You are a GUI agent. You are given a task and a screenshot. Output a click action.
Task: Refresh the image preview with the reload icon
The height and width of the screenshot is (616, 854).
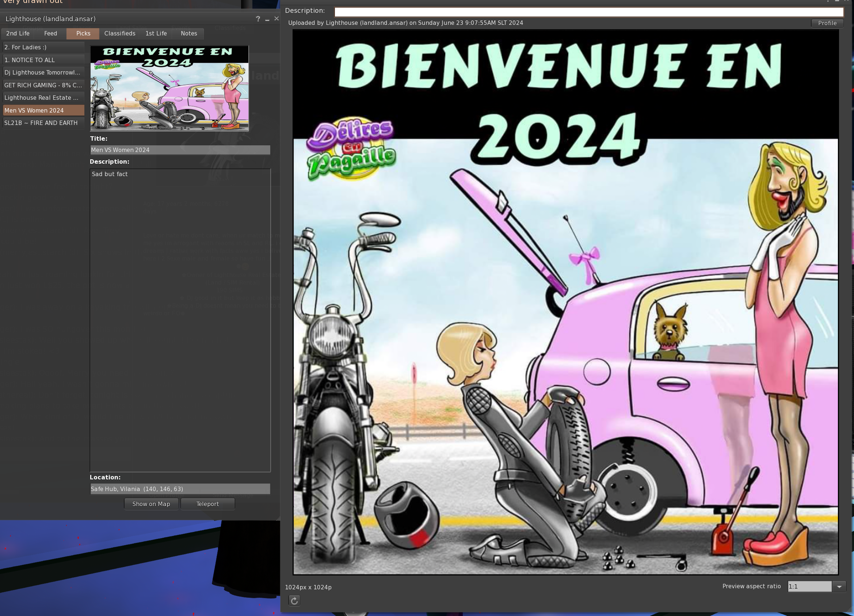294,600
